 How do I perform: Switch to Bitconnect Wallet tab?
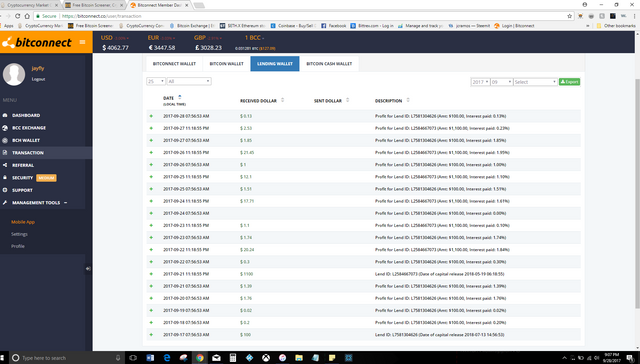tap(174, 64)
